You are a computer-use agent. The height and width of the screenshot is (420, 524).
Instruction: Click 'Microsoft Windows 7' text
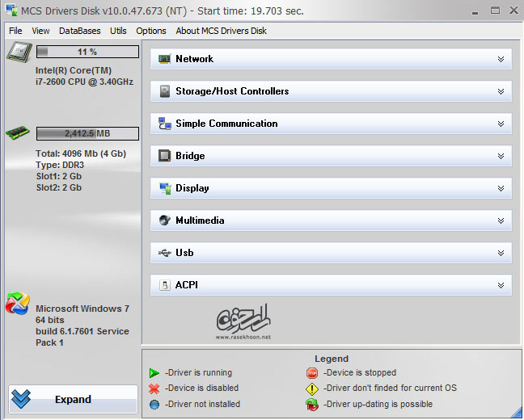click(82, 309)
